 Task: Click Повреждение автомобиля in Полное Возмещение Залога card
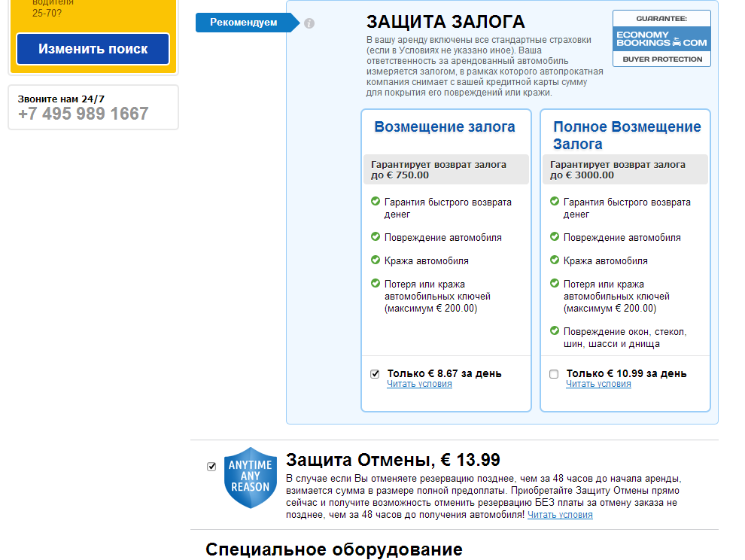coord(622,238)
